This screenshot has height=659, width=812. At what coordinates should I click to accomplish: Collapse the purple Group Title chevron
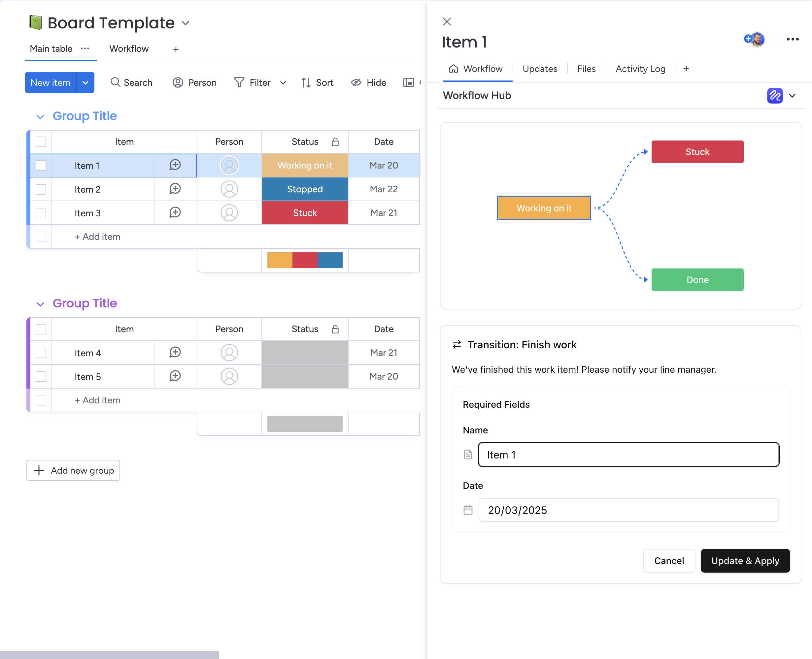click(x=40, y=304)
